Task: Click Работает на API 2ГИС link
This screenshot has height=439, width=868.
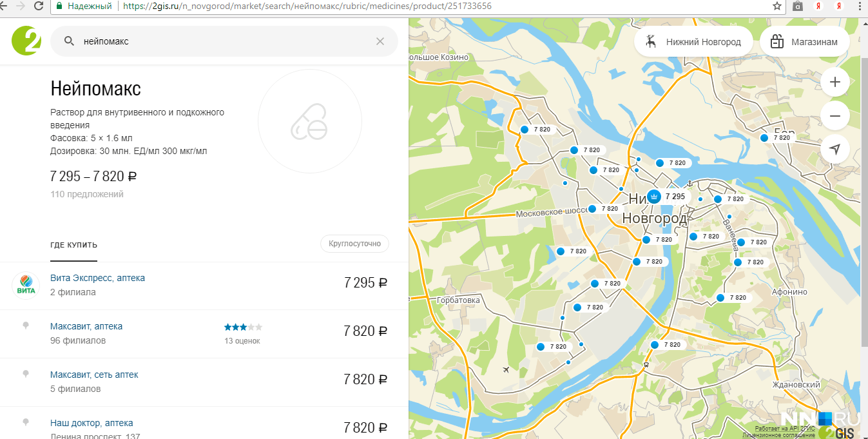Action: 785,428
